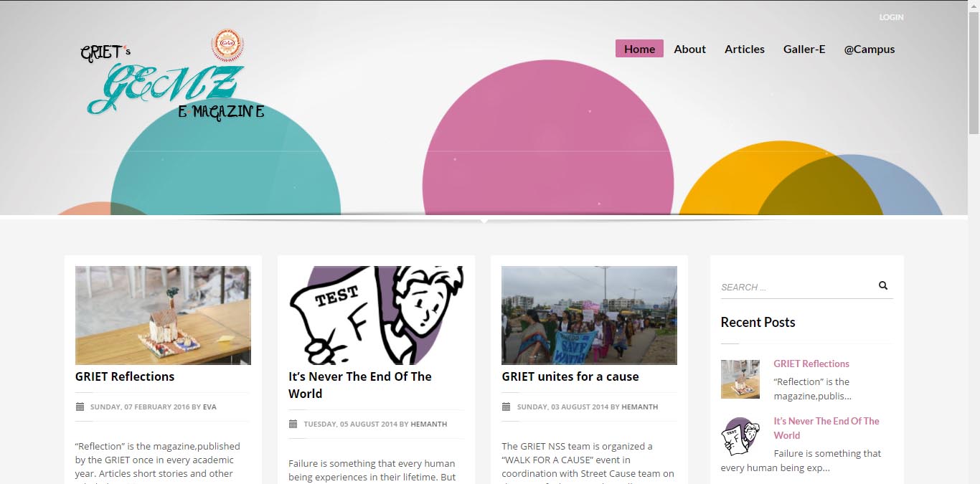Click the GRIET college emblem in logo

click(227, 45)
